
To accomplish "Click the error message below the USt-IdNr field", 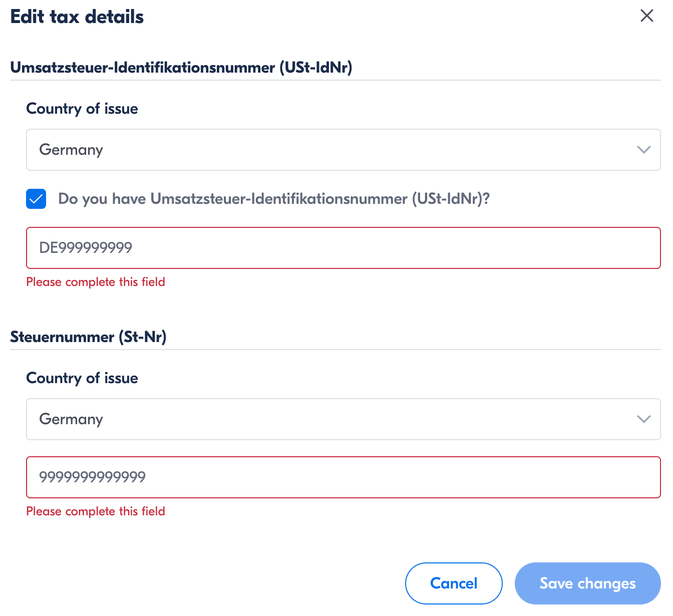I will 96,282.
